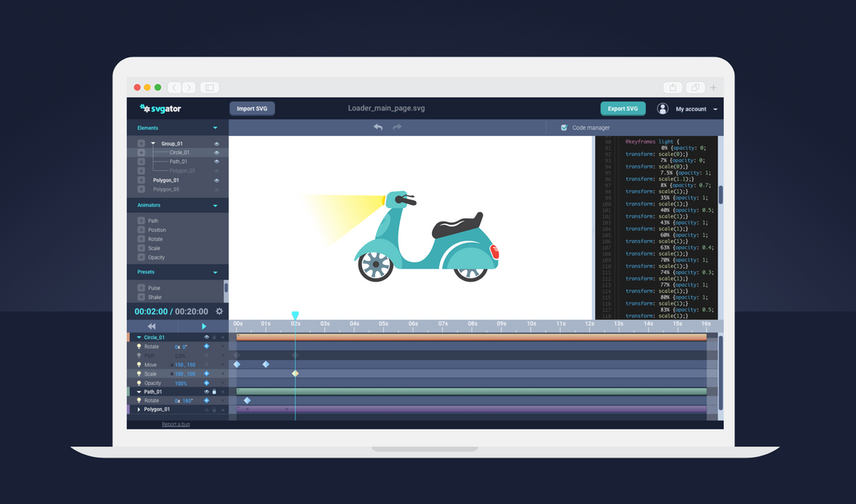Open the My account menu
The height and width of the screenshot is (504, 856).
click(x=691, y=109)
